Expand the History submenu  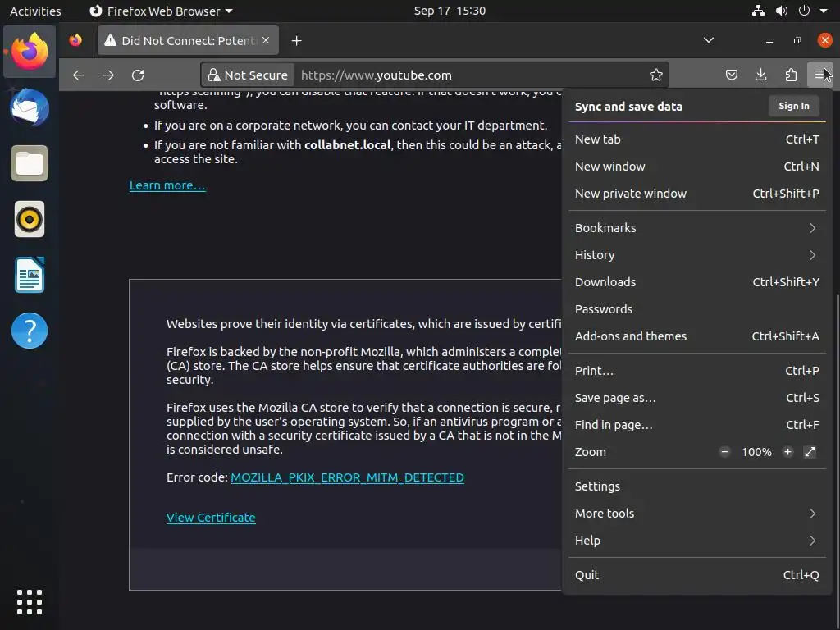(x=697, y=255)
